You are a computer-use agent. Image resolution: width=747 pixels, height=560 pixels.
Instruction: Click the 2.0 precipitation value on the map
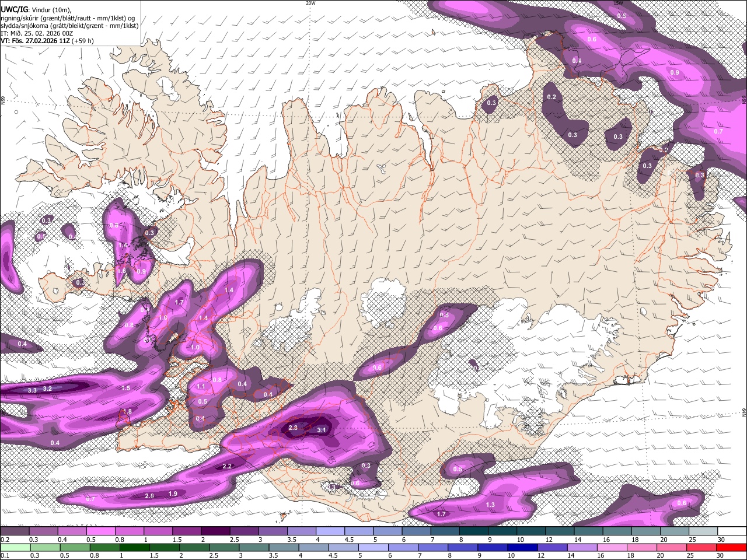[149, 496]
